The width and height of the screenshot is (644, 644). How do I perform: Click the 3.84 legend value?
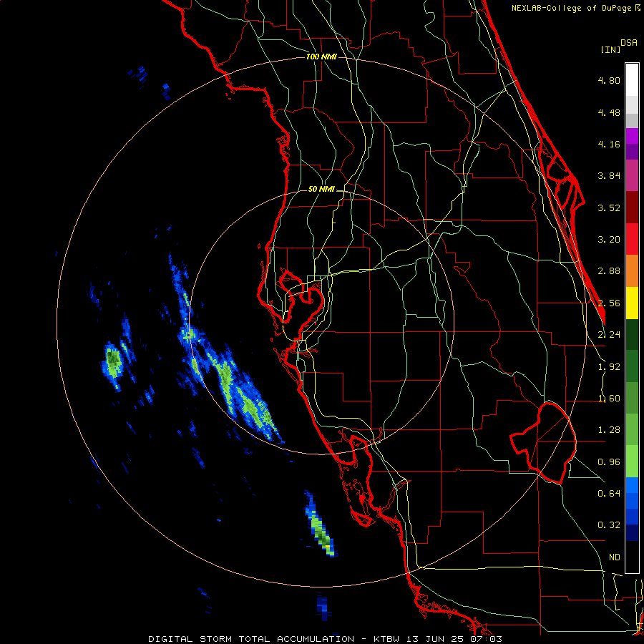coord(609,176)
